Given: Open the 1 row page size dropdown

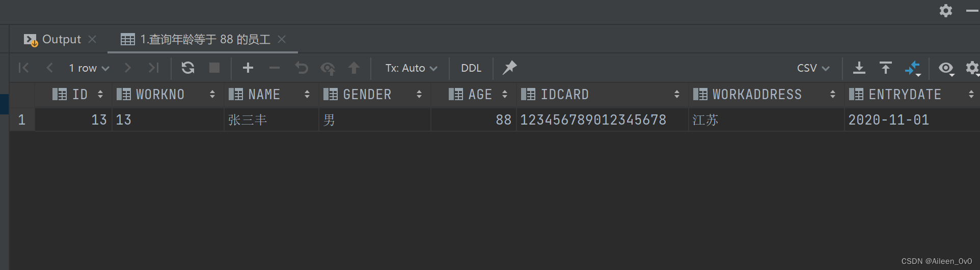Looking at the screenshot, I should (89, 68).
